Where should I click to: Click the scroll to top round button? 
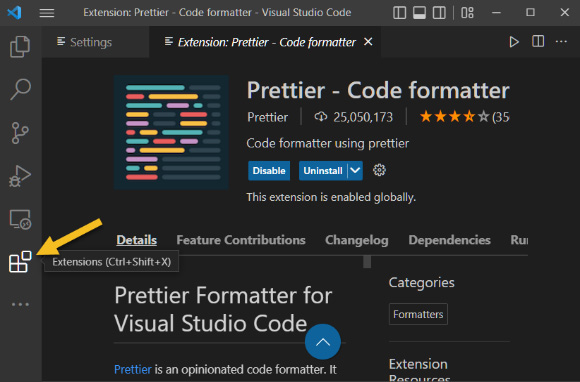point(323,342)
